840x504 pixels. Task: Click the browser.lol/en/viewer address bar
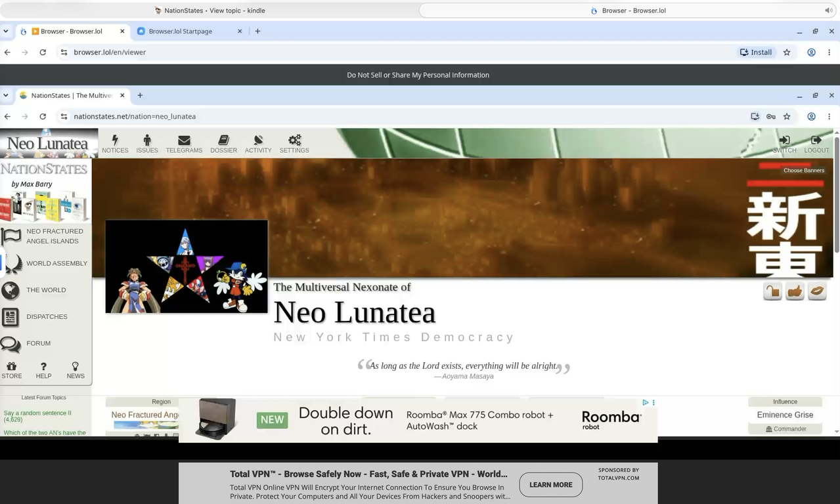pyautogui.click(x=394, y=52)
